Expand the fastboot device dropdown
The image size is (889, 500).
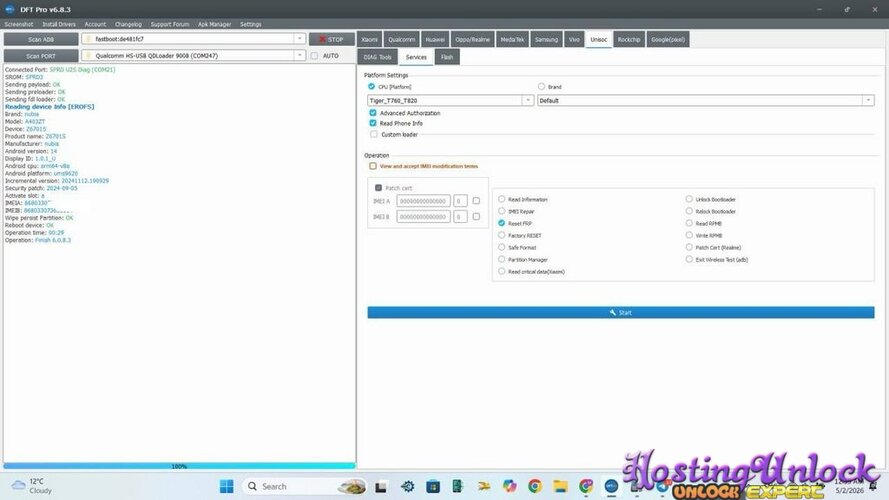299,39
